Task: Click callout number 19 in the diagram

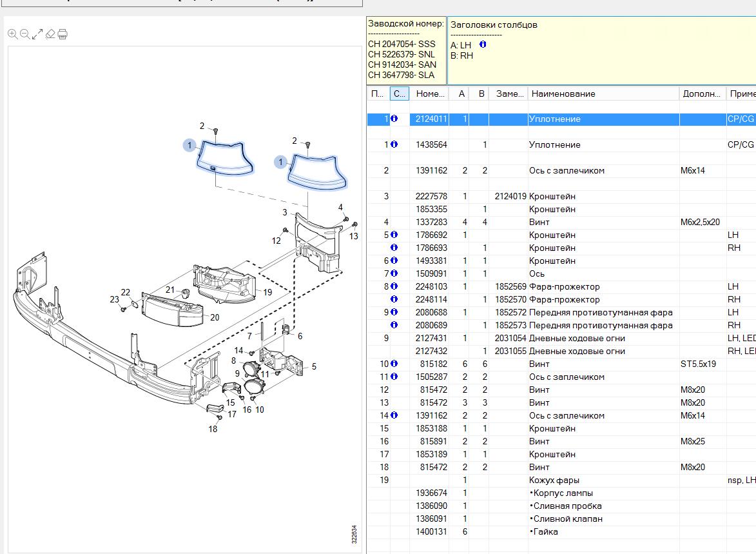Action: 267,292
